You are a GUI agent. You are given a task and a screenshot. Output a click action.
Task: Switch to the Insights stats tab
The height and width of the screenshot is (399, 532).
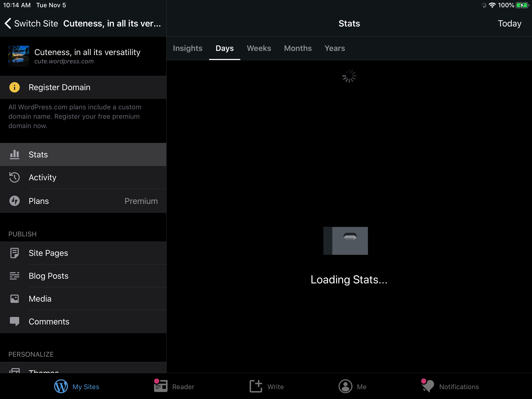[x=188, y=48]
